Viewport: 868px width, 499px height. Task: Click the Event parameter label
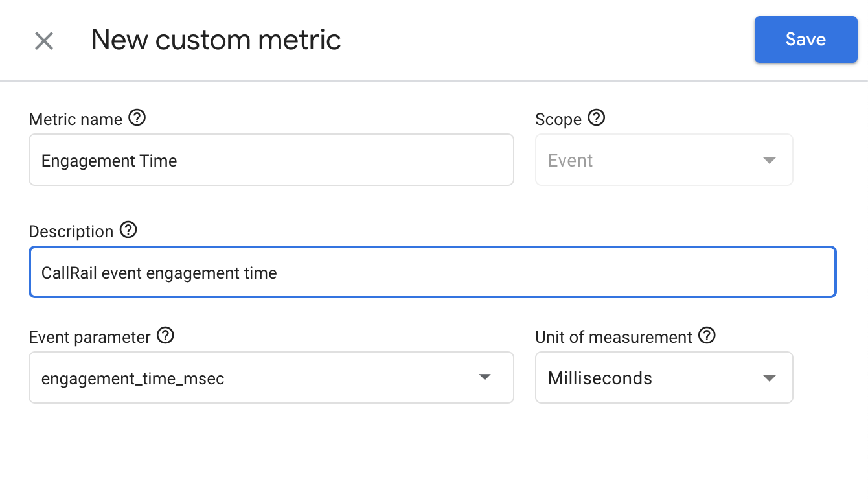[x=89, y=338]
